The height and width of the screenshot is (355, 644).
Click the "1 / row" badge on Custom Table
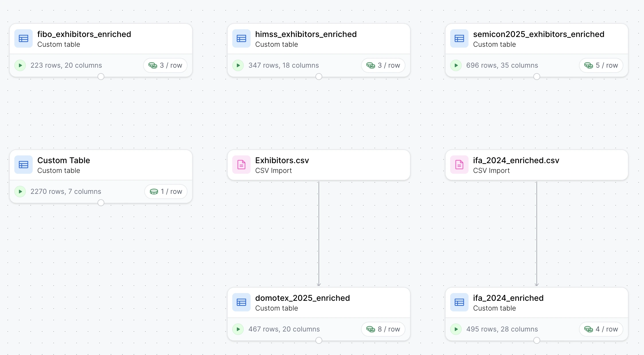pyautogui.click(x=166, y=192)
